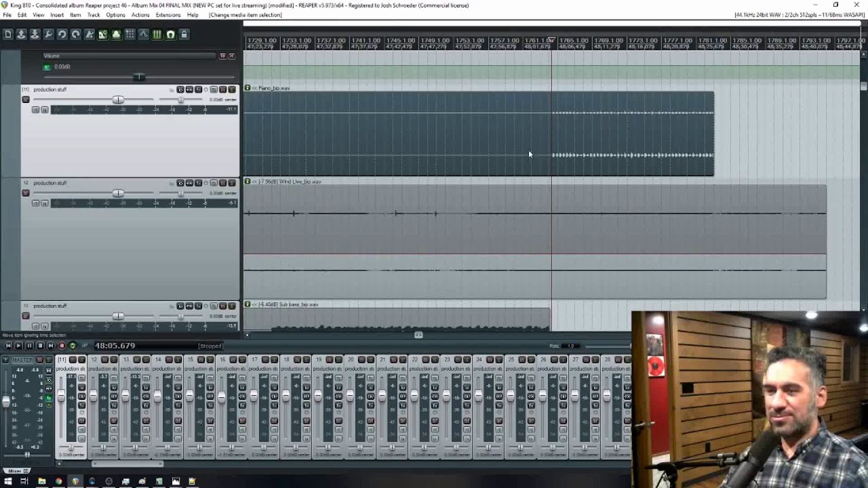The height and width of the screenshot is (488, 868).
Task: Toggle the snap magnet toolbar icon
Action: click(170, 35)
